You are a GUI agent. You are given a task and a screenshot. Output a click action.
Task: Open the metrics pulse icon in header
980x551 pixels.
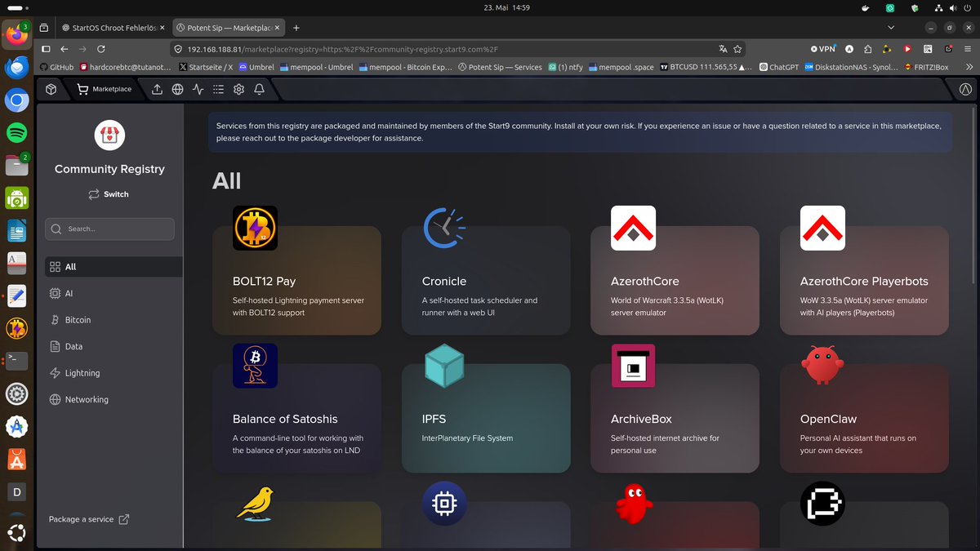point(198,89)
